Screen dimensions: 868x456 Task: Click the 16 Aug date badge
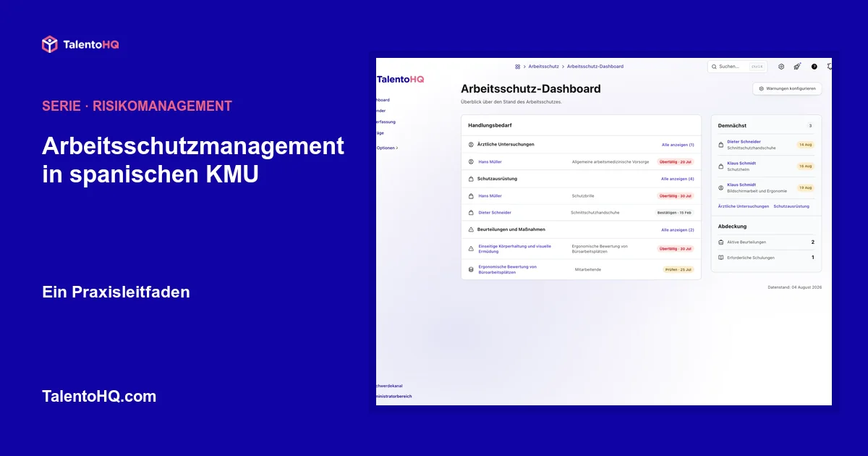(x=806, y=166)
